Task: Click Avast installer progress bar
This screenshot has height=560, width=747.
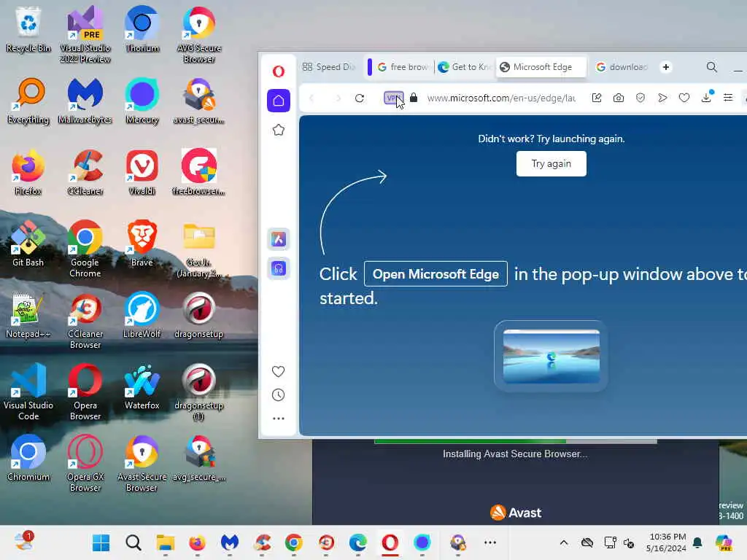Action: coord(516,442)
